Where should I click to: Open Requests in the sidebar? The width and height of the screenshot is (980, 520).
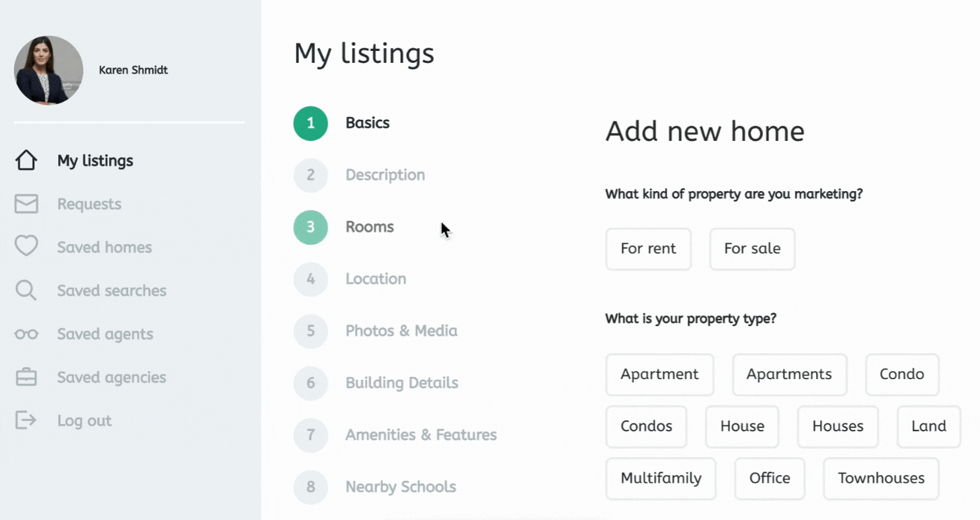89,204
